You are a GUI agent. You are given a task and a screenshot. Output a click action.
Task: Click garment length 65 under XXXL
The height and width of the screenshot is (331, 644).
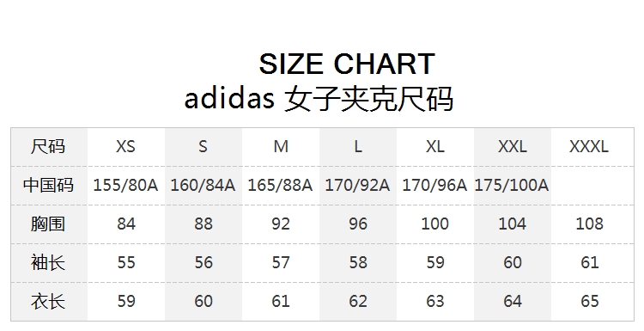589,301
